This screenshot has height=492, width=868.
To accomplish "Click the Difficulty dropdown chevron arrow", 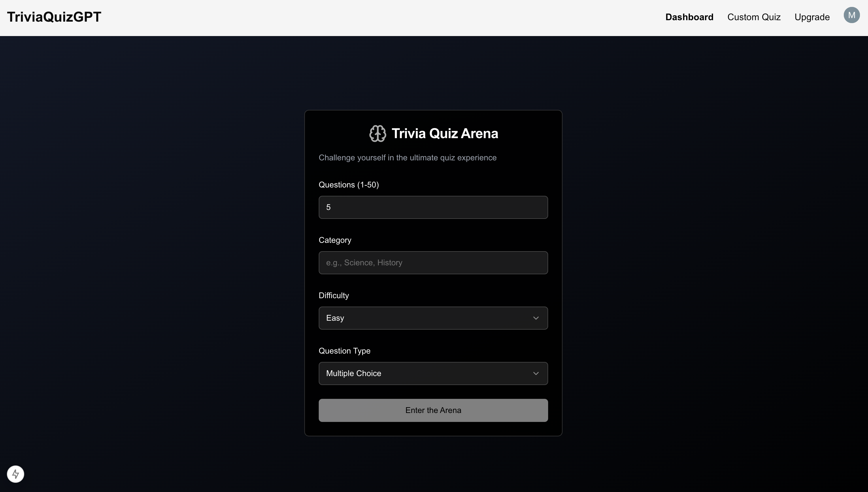I will (x=535, y=318).
